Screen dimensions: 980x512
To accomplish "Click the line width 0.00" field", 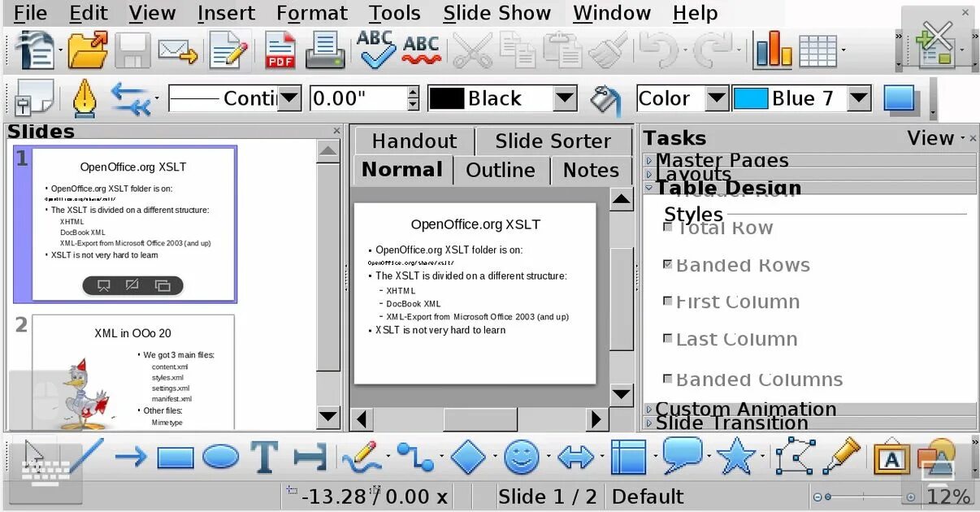I will (358, 99).
